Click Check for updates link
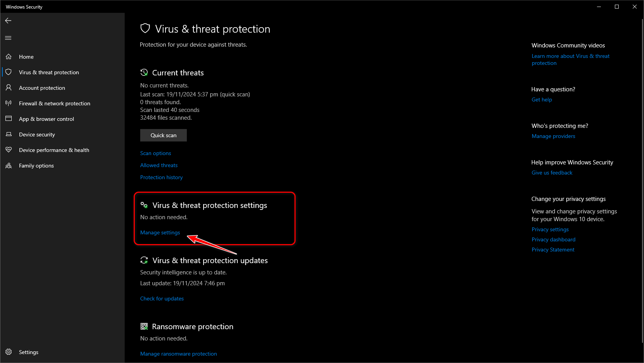Image resolution: width=644 pixels, height=363 pixels. coord(162,299)
